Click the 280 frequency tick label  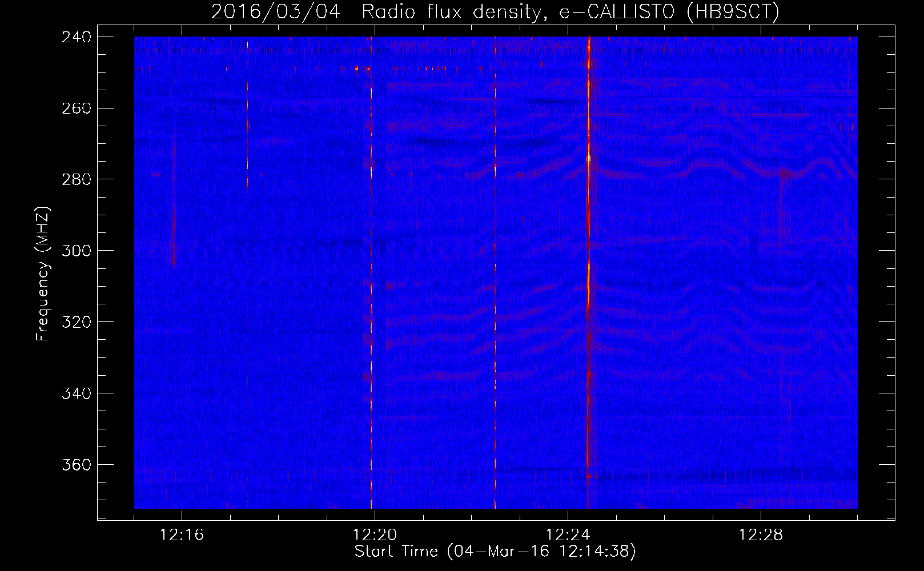tap(76, 180)
